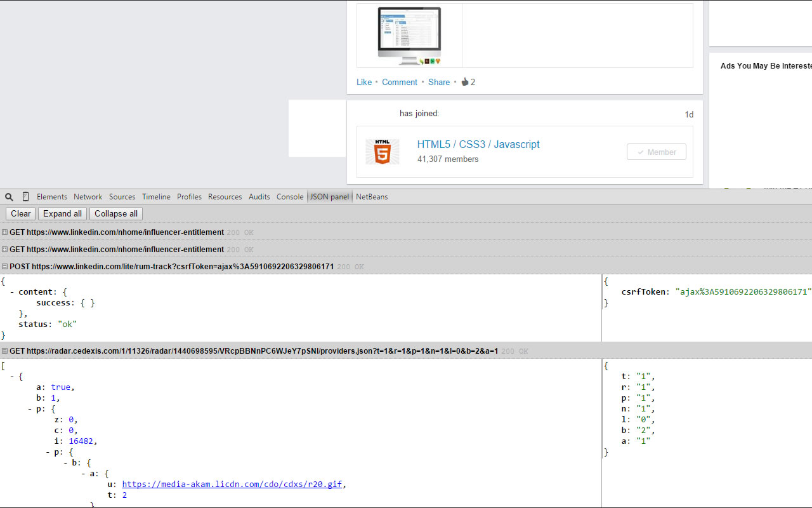Select the Resources tab
This screenshot has width=812, height=508.
[225, 197]
